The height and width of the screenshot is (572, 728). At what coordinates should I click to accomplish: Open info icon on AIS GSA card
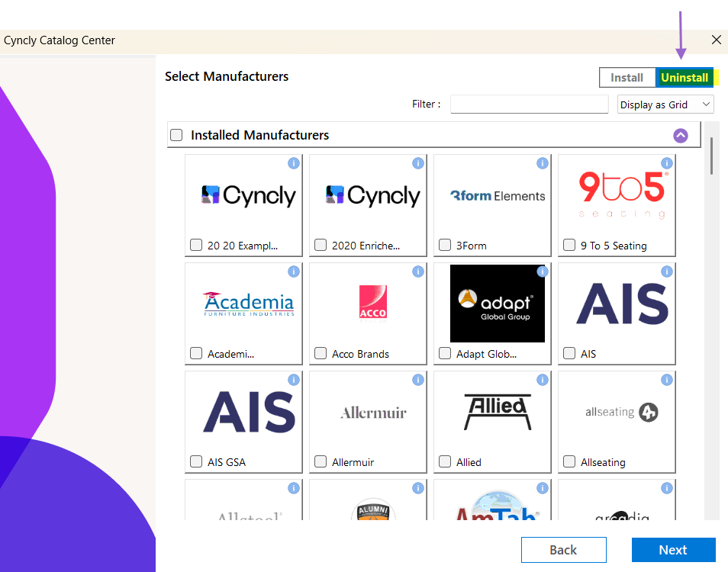pyautogui.click(x=294, y=380)
